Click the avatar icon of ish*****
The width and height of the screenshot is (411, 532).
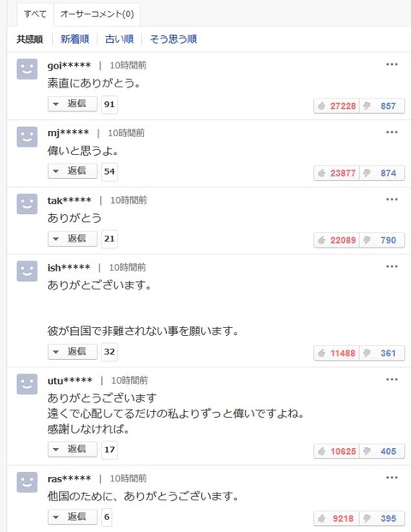[27, 271]
